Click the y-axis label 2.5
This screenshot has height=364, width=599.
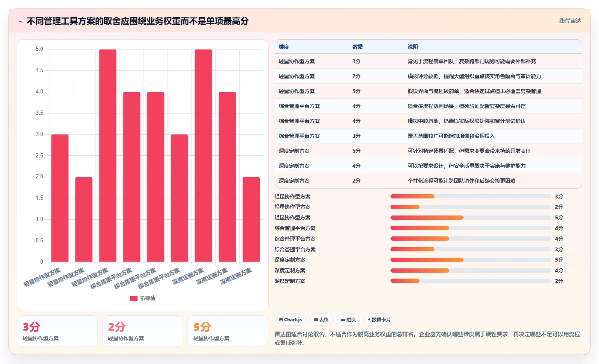click(39, 156)
